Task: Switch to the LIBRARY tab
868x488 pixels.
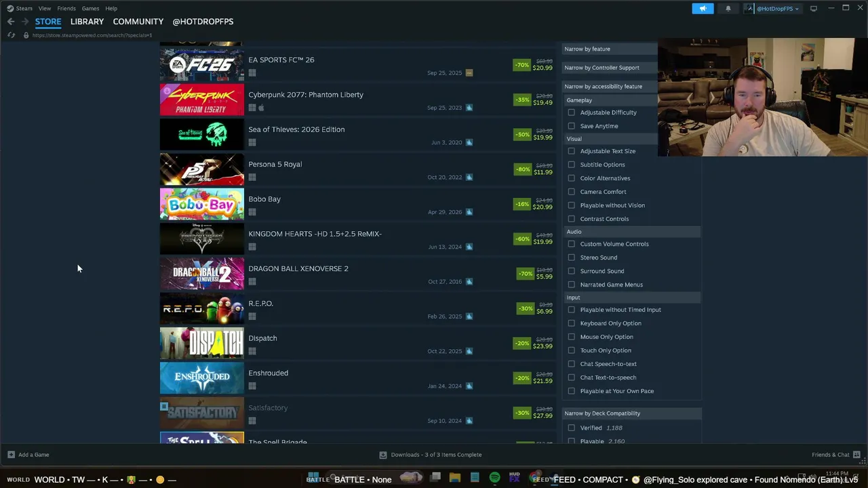Action: tap(87, 22)
